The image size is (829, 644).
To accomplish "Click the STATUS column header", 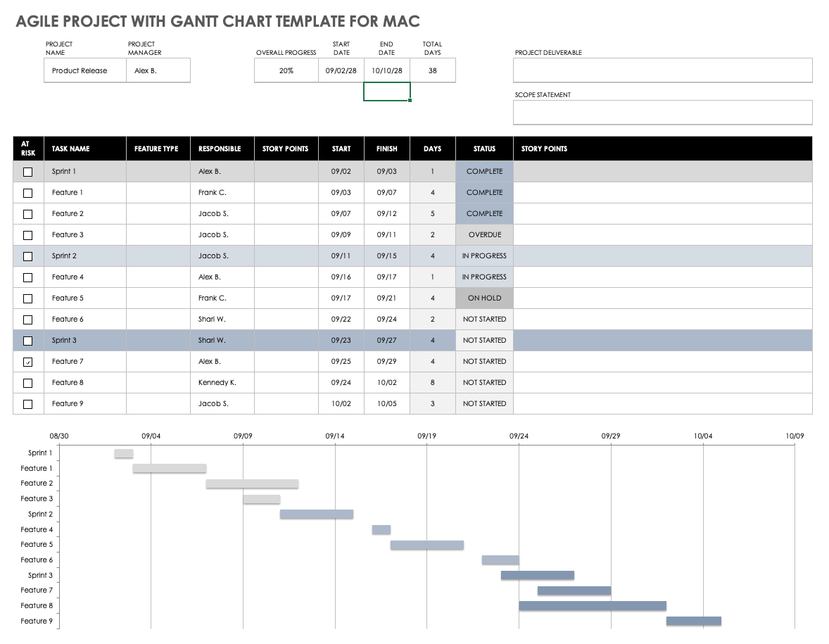I will [484, 149].
